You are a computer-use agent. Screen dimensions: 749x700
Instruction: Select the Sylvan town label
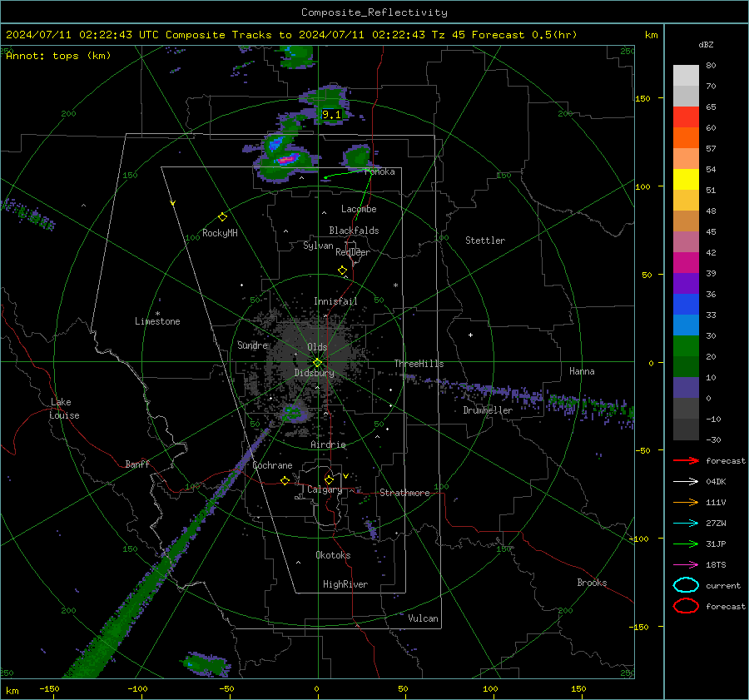pos(318,246)
